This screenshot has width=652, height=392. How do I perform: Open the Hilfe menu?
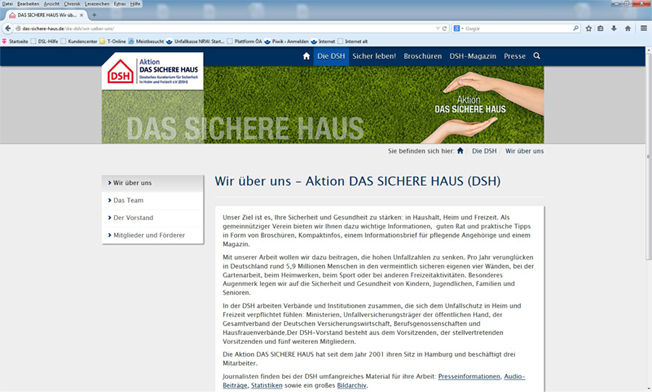[x=135, y=4]
